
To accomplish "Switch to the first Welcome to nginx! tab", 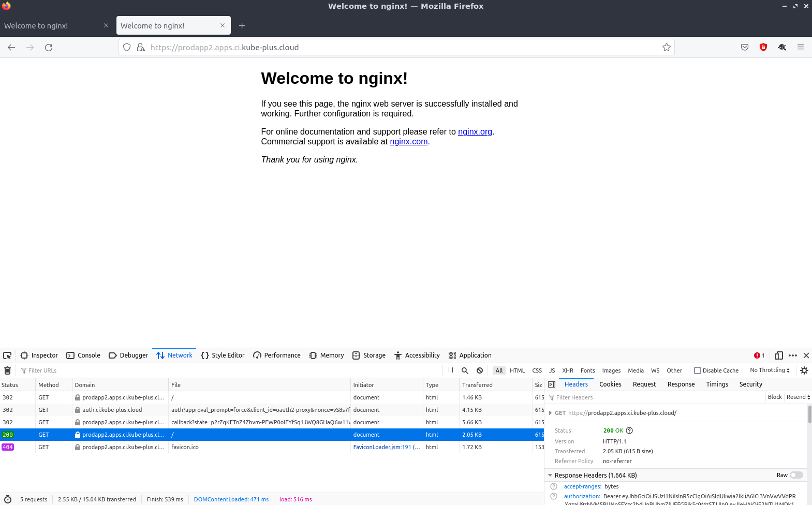I will coord(56,26).
